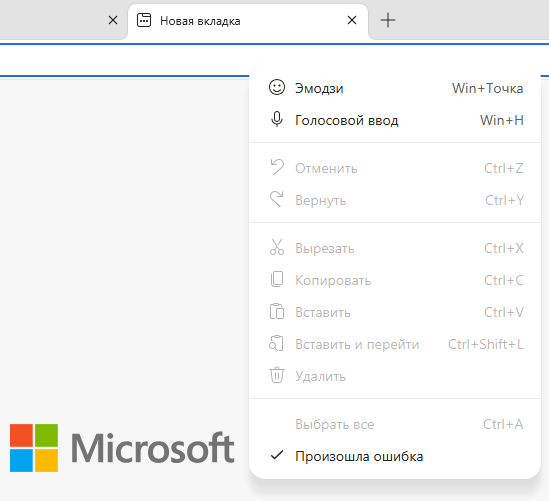Image resolution: width=549 pixels, height=501 pixels.
Task: Click the Microsoft logo on the page
Action: pyautogui.click(x=122, y=448)
